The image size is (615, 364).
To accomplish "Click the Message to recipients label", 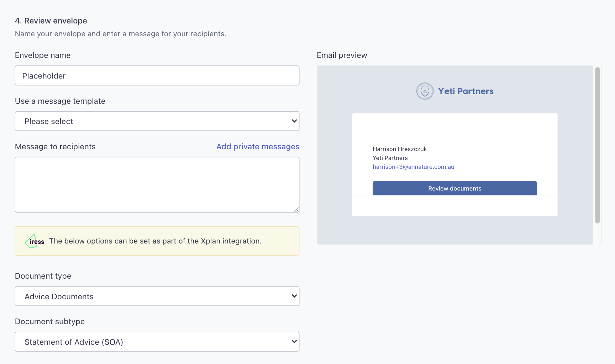I will (x=55, y=146).
